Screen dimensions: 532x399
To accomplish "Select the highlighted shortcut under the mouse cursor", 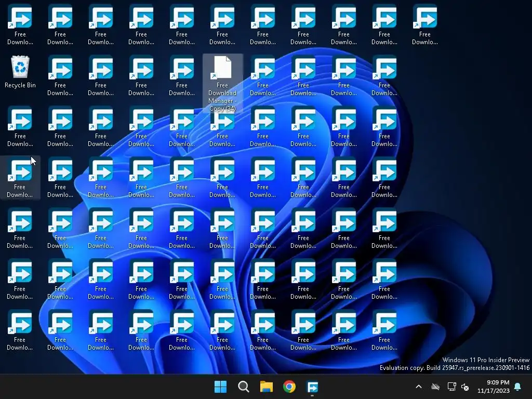I will tap(20, 178).
